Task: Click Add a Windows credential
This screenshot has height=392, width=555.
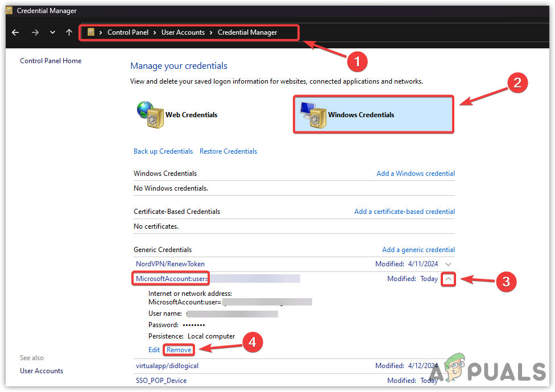Action: pyautogui.click(x=416, y=173)
